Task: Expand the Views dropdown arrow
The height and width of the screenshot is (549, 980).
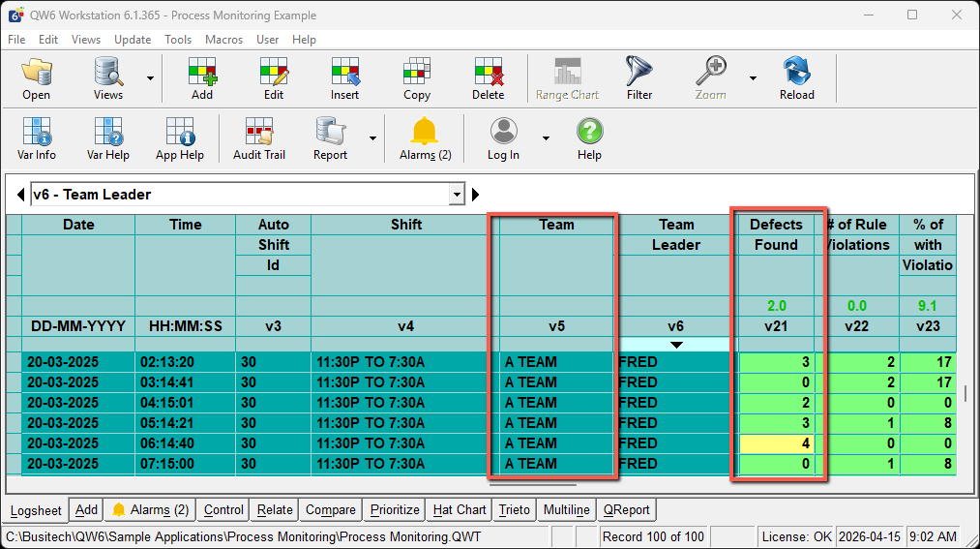Action: pos(150,78)
